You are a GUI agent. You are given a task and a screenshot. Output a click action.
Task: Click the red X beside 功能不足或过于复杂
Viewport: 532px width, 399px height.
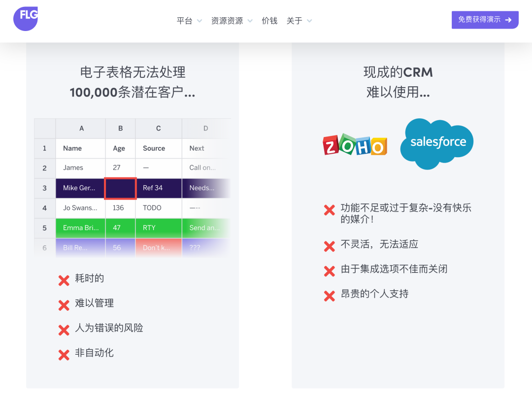[330, 210]
